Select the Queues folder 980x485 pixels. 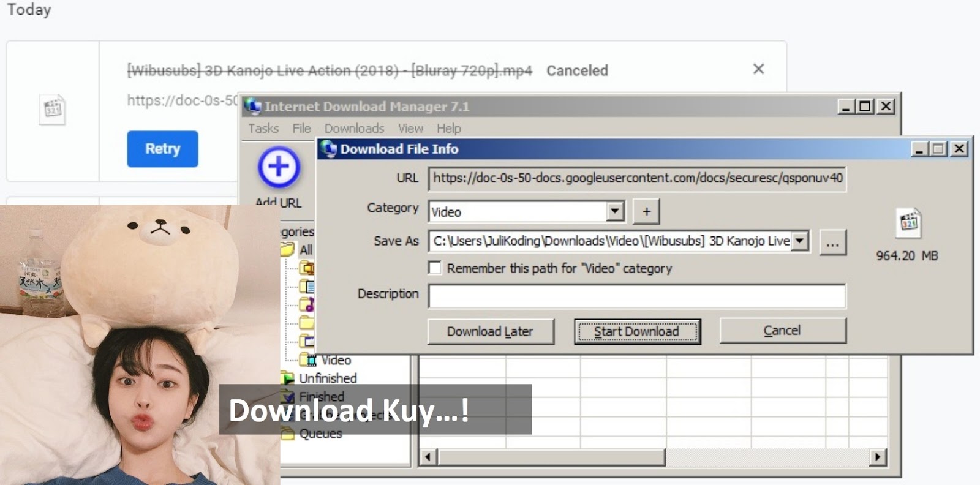pos(312,434)
